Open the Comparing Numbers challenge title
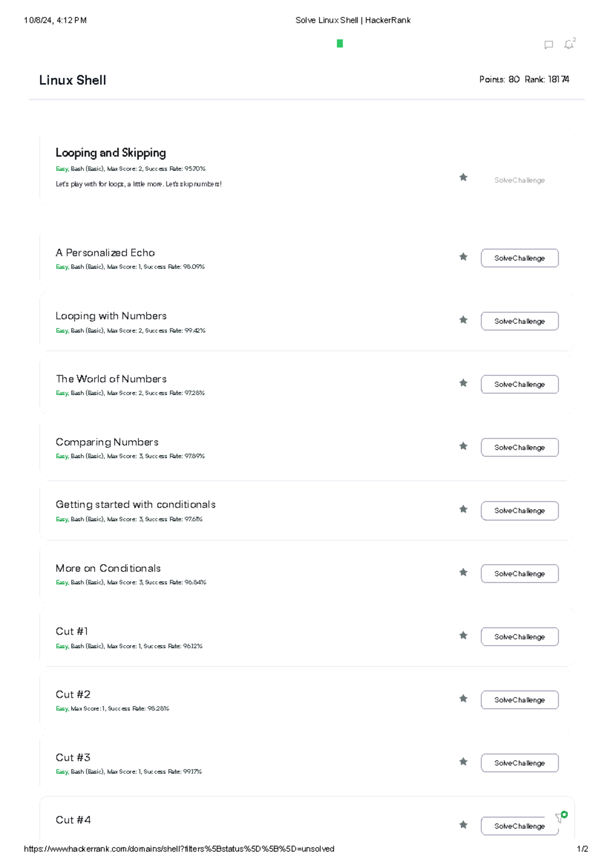 (x=107, y=442)
